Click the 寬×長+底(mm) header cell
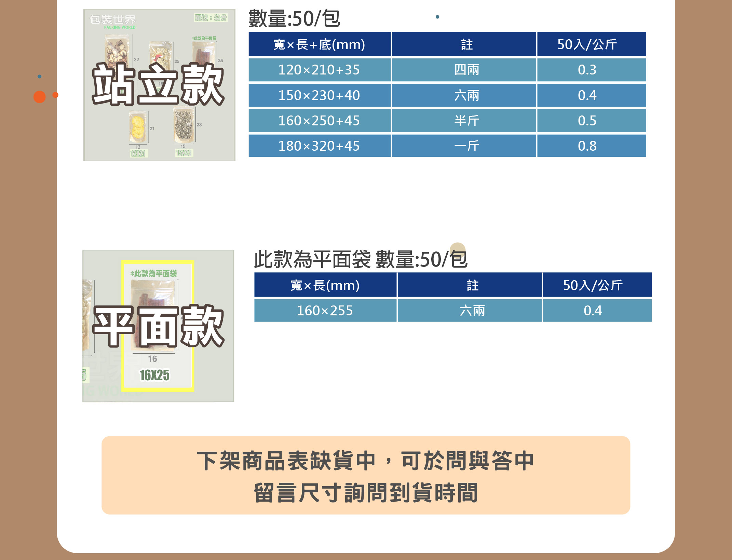The width and height of the screenshot is (732, 560). [319, 44]
